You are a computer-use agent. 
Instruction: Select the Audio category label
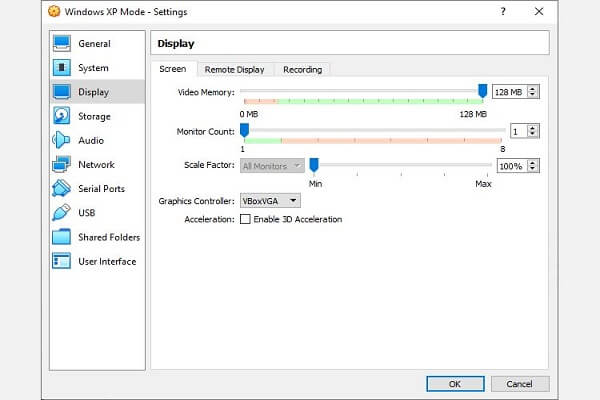pos(91,140)
